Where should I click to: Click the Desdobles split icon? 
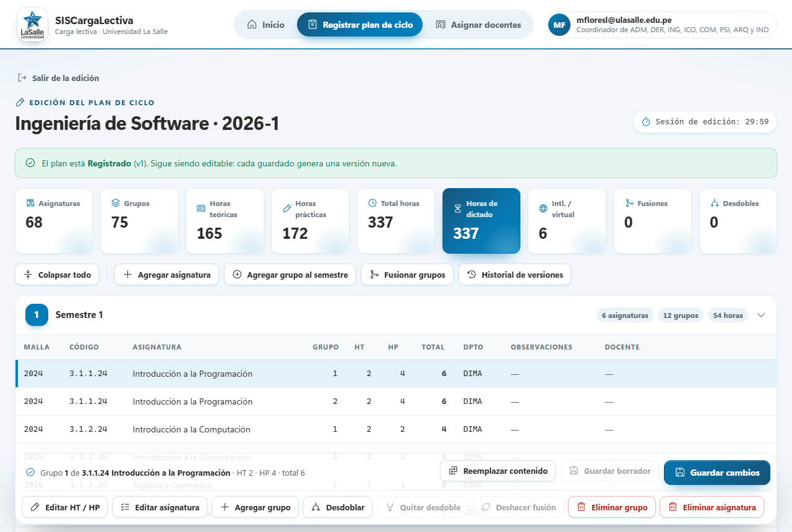[715, 203]
